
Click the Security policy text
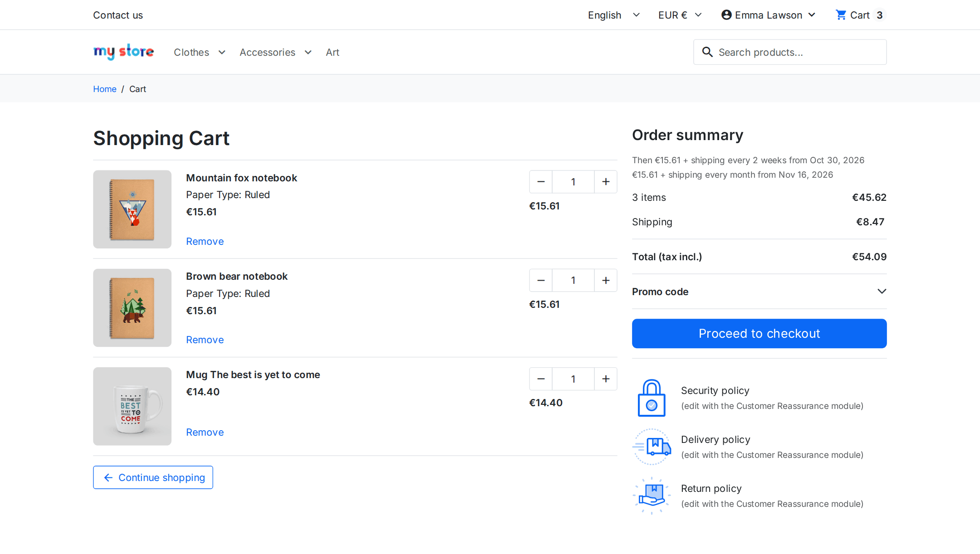(x=715, y=390)
